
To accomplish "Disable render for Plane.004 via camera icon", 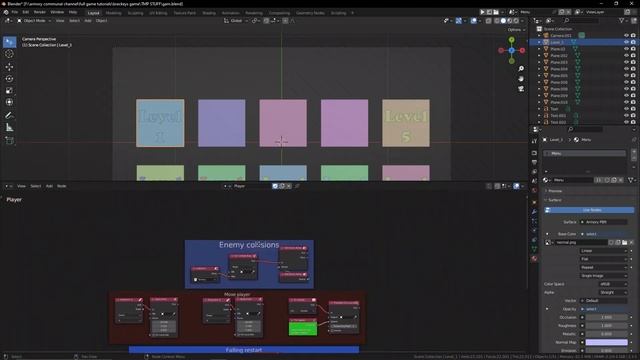I will pos(633,69).
